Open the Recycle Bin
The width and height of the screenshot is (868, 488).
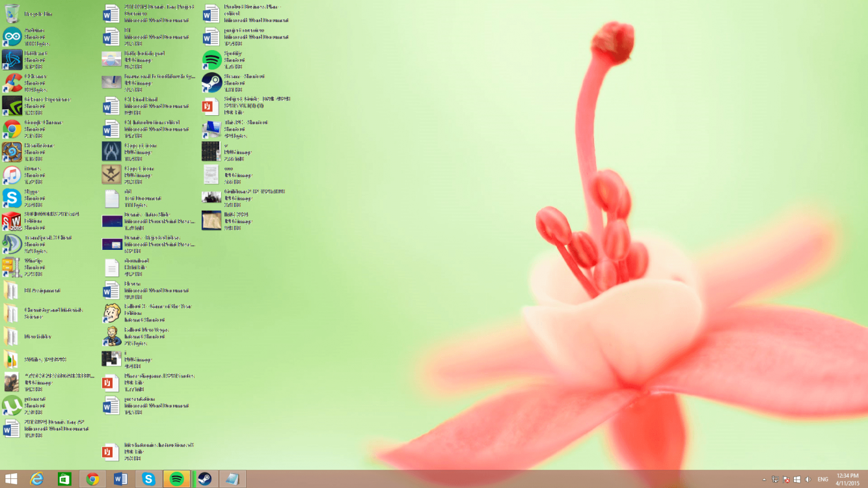coord(10,12)
